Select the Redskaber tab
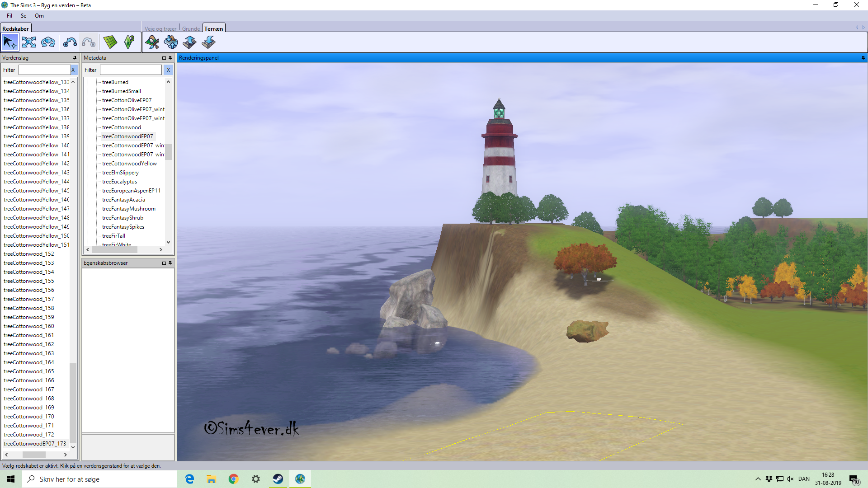This screenshot has width=868, height=488. 15,28
